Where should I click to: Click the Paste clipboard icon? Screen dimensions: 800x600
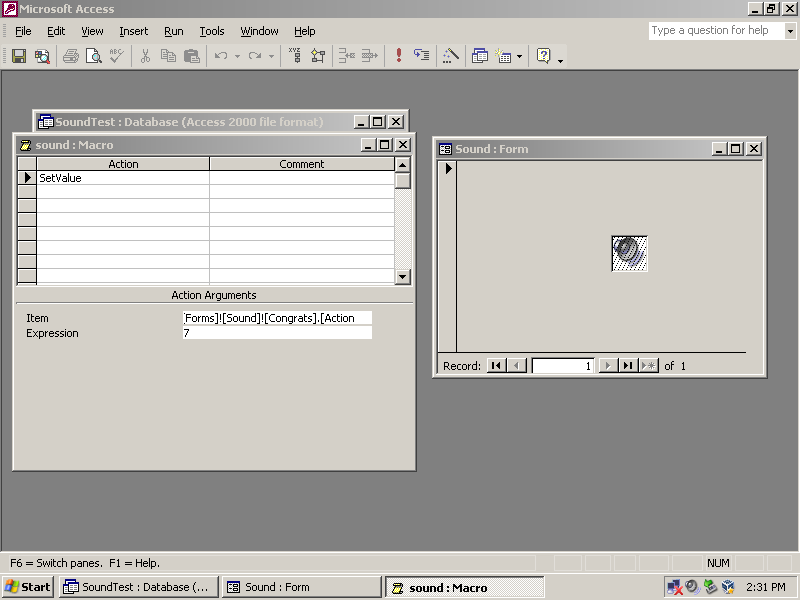tap(192, 56)
